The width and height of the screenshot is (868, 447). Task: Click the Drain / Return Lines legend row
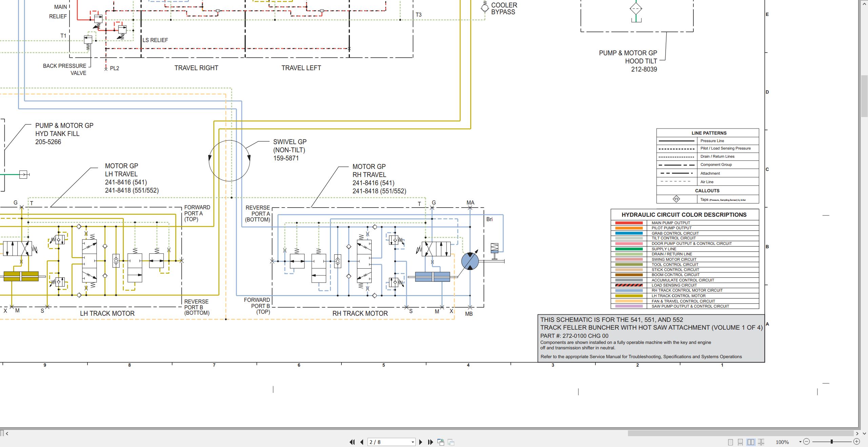click(x=708, y=156)
